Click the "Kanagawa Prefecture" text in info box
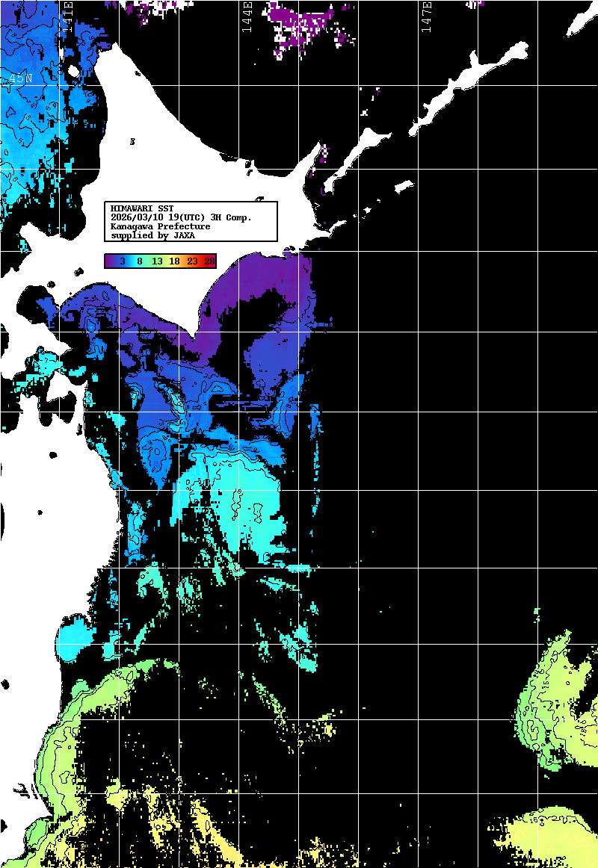The width and height of the screenshot is (598, 868). [160, 226]
